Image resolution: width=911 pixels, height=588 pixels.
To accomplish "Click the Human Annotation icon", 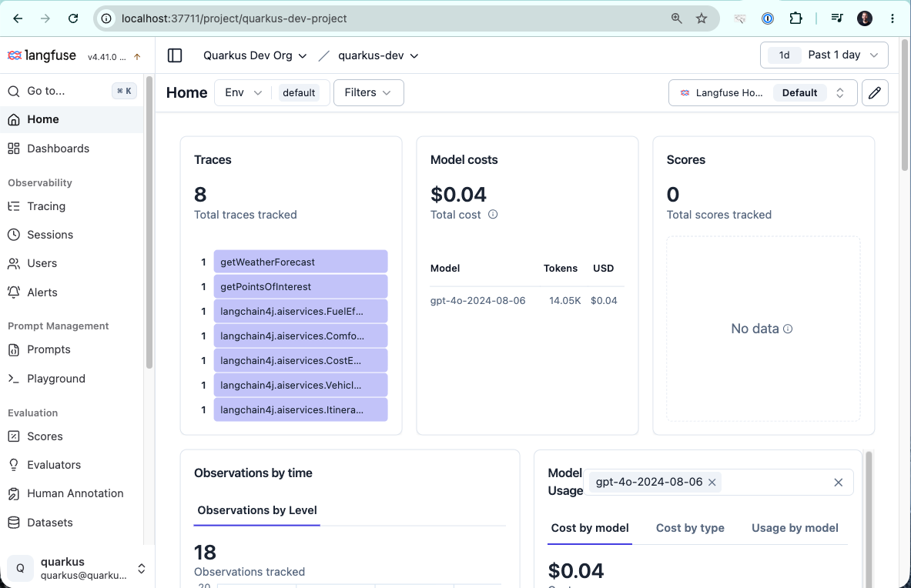I will 14,494.
